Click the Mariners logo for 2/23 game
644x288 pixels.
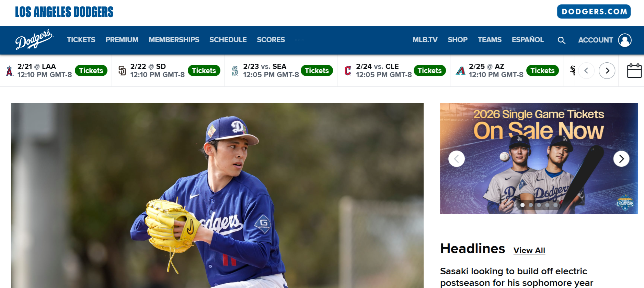point(235,71)
